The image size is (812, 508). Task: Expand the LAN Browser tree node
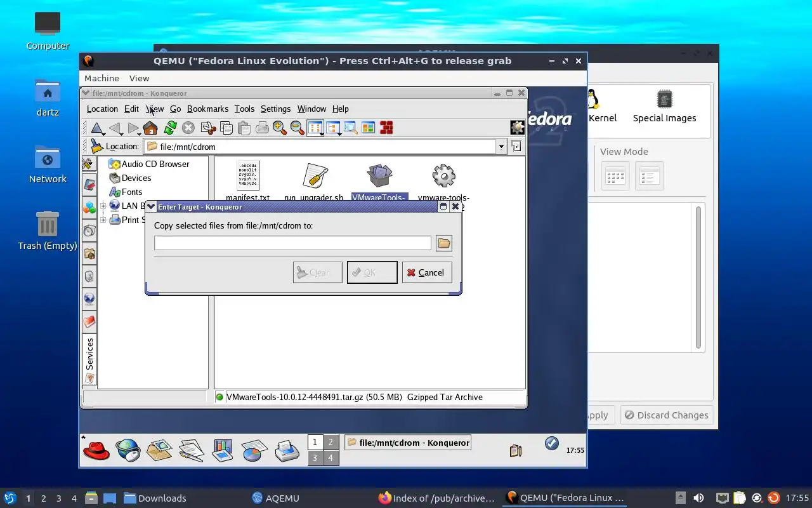point(103,206)
